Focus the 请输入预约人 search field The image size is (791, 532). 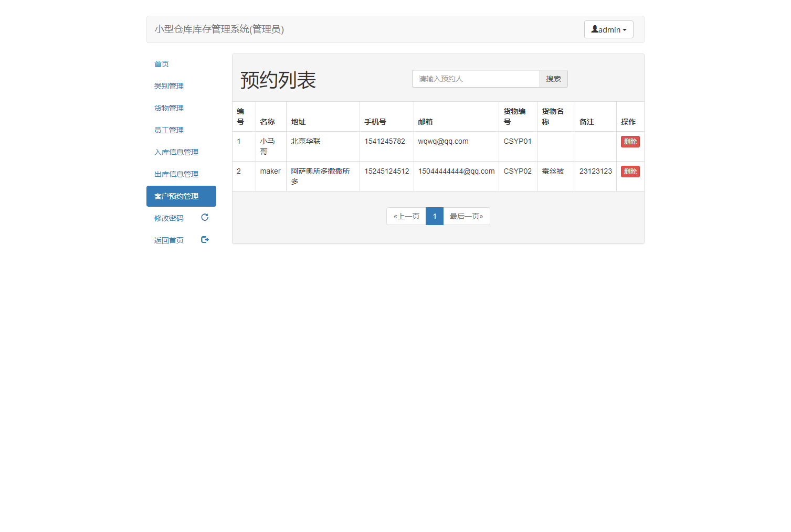click(476, 79)
